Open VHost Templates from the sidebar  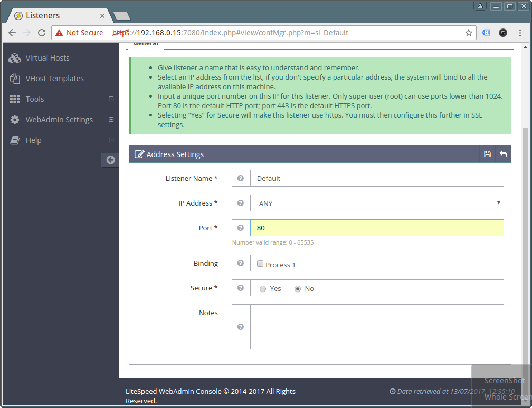point(54,79)
